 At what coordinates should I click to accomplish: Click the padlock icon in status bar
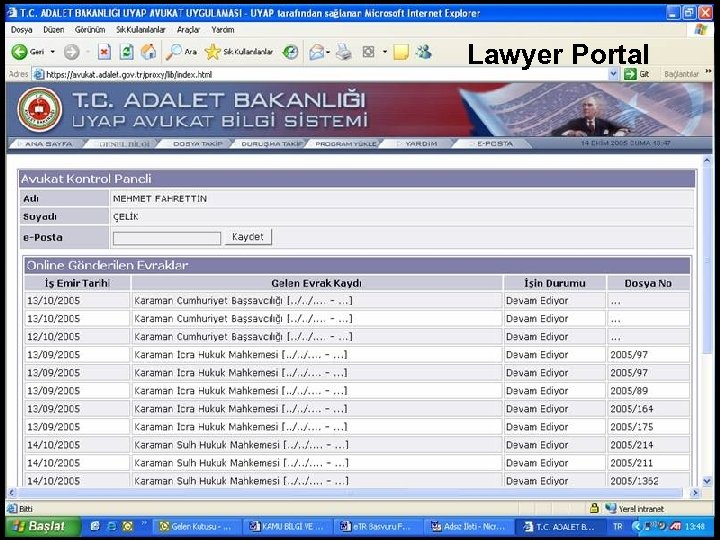(x=594, y=508)
